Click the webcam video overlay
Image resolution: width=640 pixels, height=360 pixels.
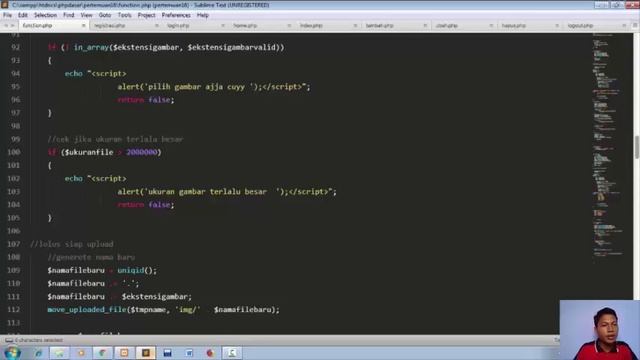coord(600,330)
